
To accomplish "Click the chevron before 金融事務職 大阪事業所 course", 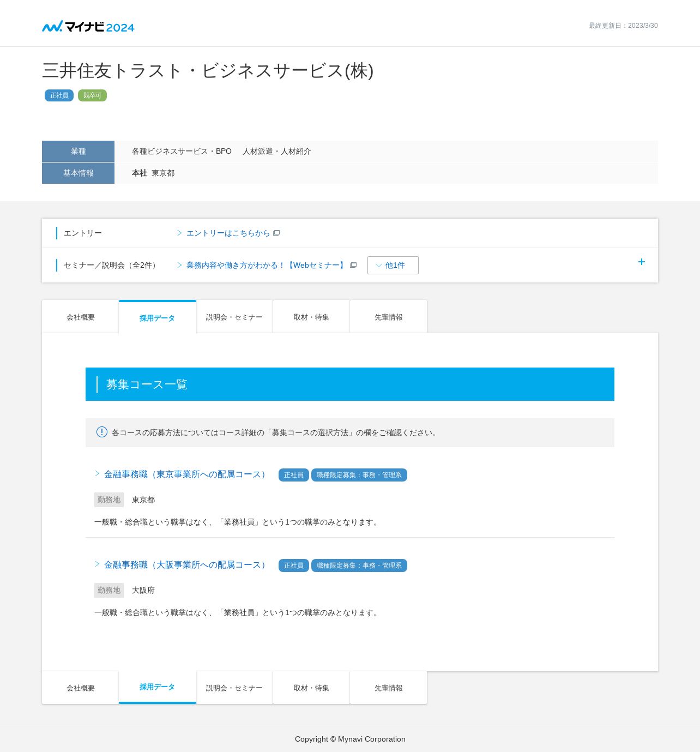I will (97, 564).
